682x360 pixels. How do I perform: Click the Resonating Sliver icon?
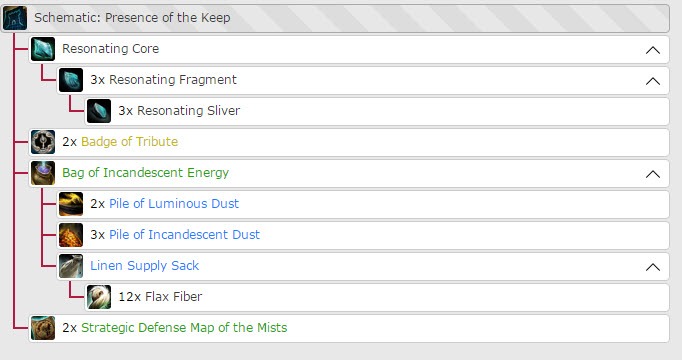[99, 111]
